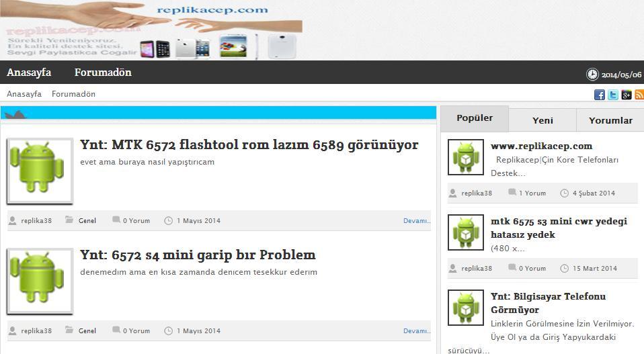Open the RSS feed icon
The image size is (644, 354).
(x=639, y=95)
